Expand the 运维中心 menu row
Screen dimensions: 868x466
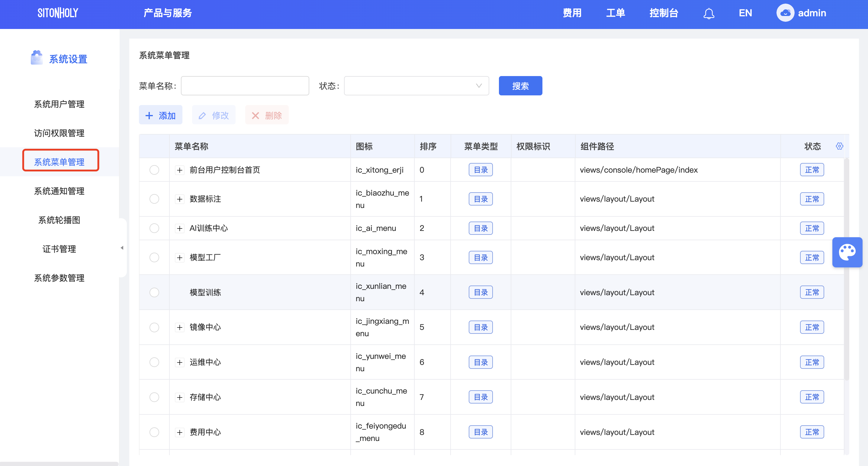pyautogui.click(x=180, y=363)
